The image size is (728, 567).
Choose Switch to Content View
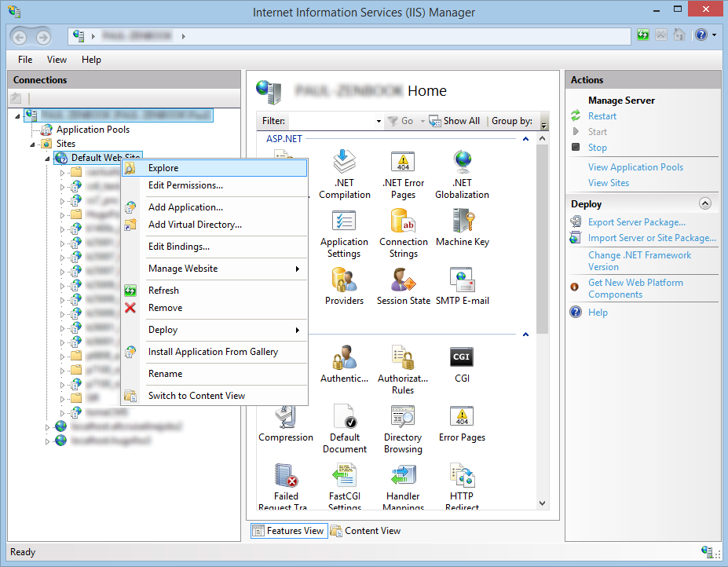coord(214,396)
